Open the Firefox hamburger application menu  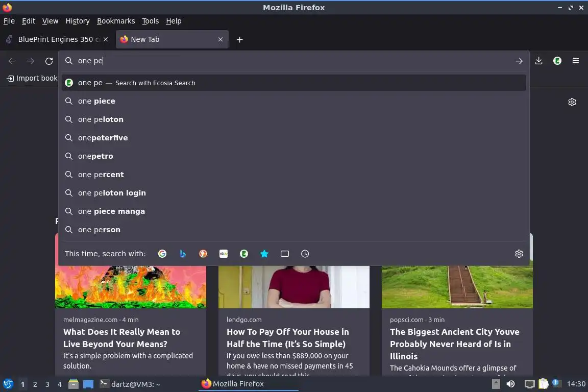point(576,61)
